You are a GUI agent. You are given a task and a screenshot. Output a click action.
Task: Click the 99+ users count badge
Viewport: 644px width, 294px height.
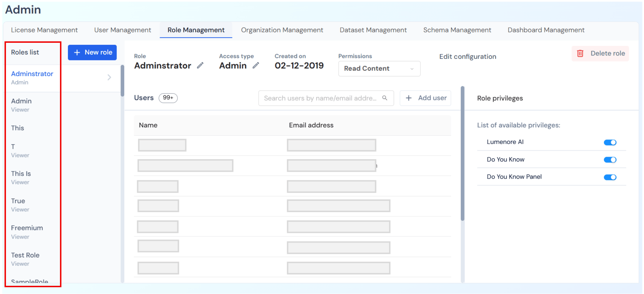168,98
